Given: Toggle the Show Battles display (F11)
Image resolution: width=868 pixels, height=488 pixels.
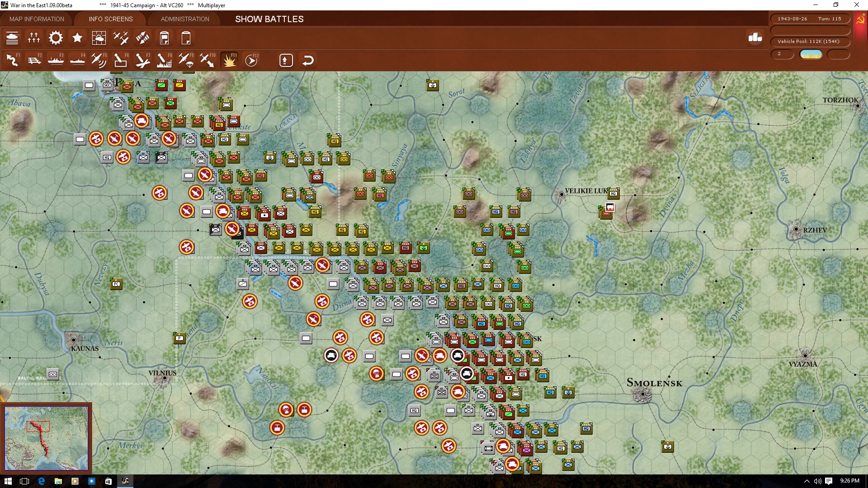Looking at the screenshot, I should click(229, 60).
